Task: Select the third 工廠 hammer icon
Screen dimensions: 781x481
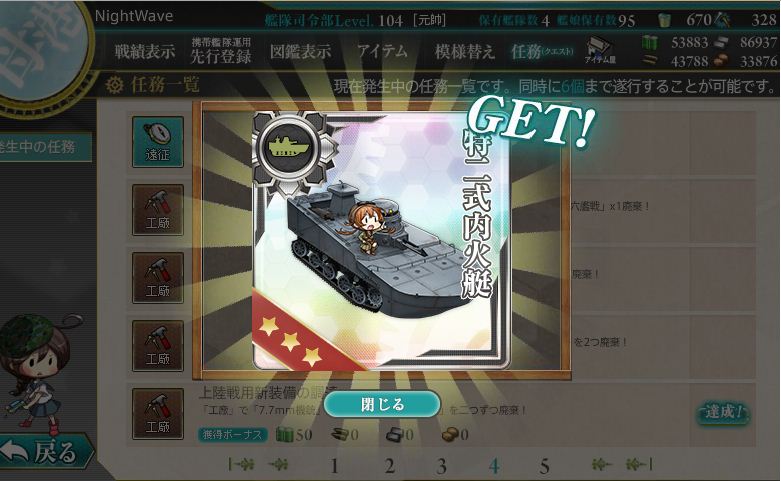Action: (158, 346)
